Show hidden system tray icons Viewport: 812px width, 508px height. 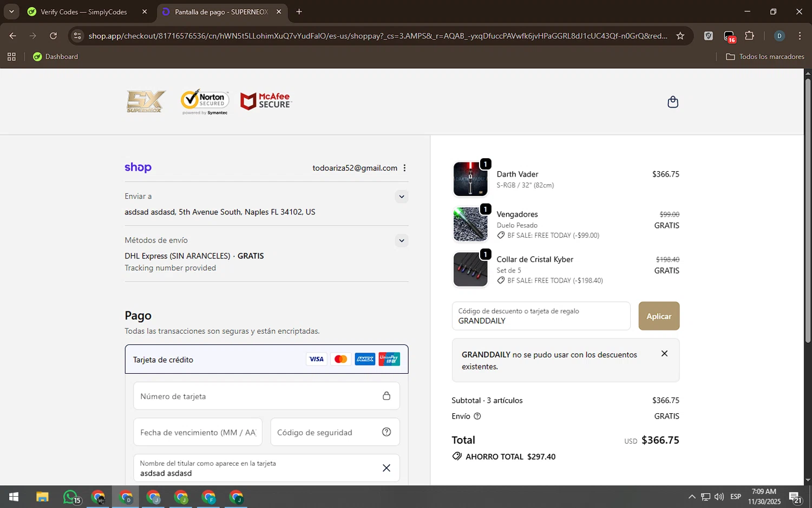coord(692,497)
